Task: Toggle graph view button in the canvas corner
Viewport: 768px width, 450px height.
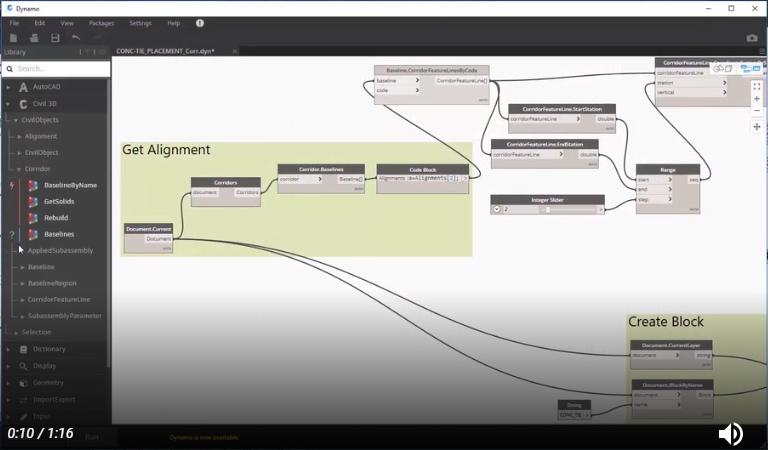Action: [751, 69]
